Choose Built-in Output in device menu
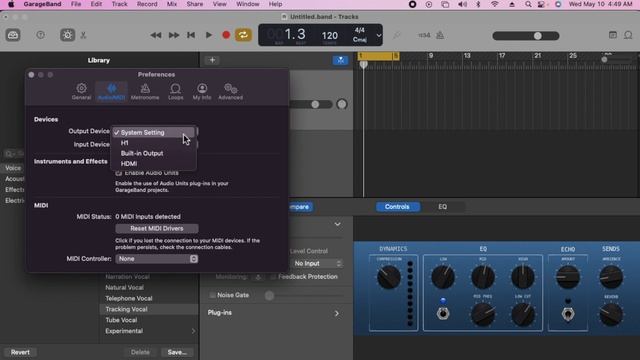640x360 pixels. pyautogui.click(x=153, y=153)
